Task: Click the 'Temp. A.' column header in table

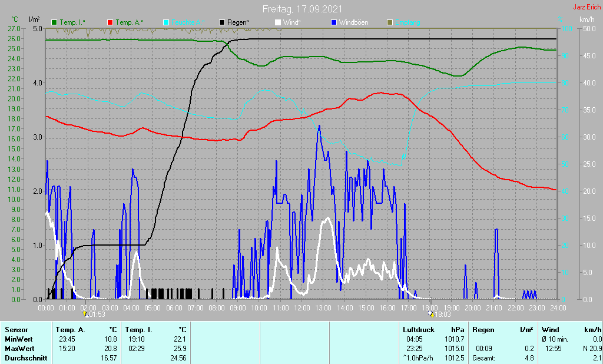Action: point(71,330)
